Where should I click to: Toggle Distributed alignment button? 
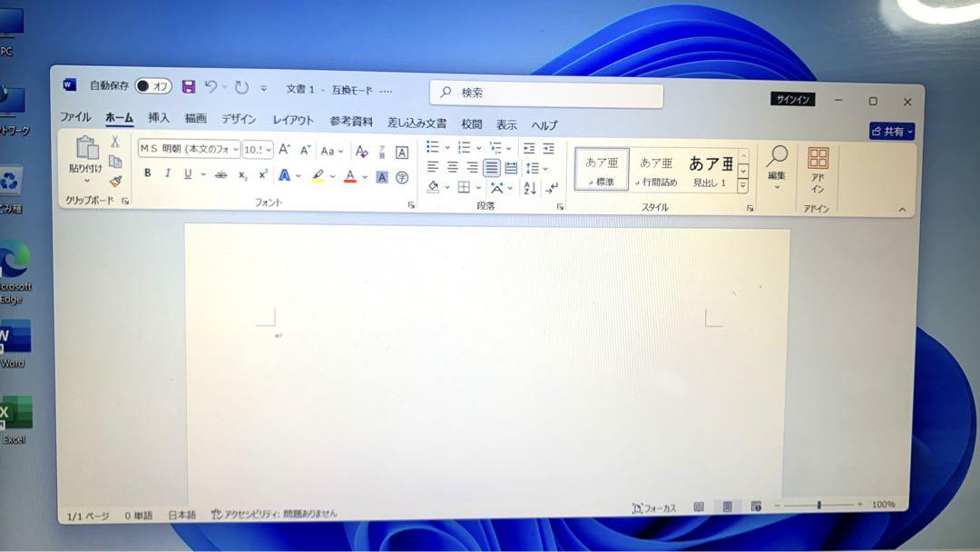[x=511, y=168]
